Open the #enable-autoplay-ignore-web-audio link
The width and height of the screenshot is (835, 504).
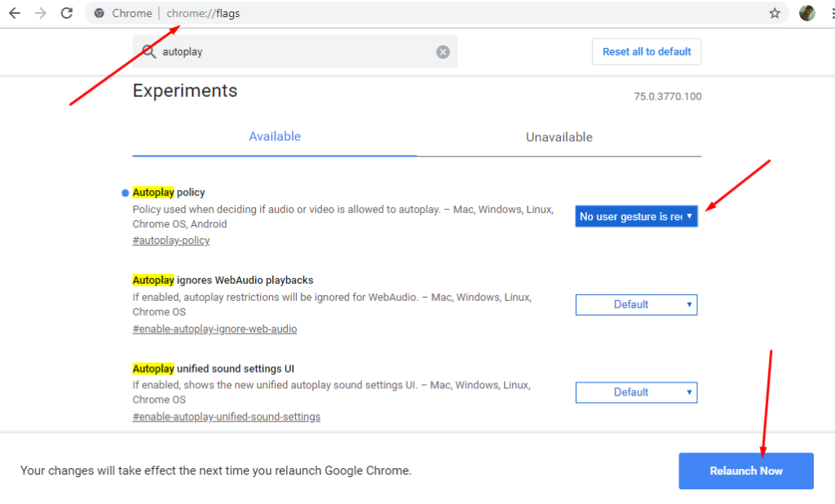coord(214,329)
